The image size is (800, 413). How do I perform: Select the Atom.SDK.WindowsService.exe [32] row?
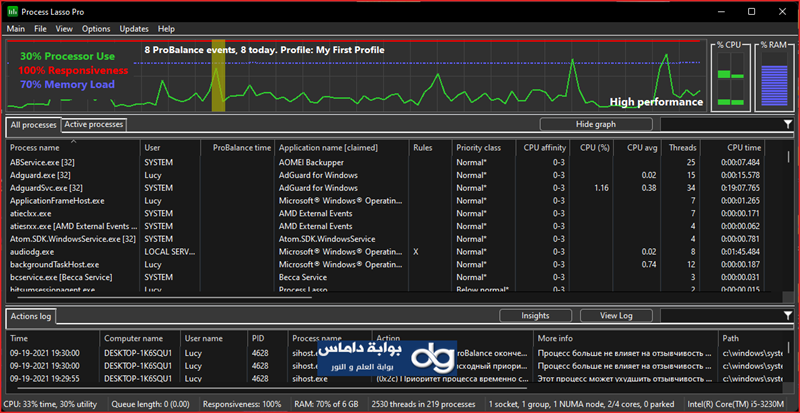pos(385,239)
